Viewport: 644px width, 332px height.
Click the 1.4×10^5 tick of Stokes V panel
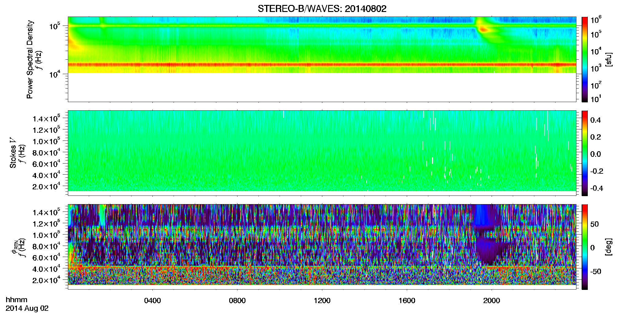pyautogui.click(x=46, y=119)
